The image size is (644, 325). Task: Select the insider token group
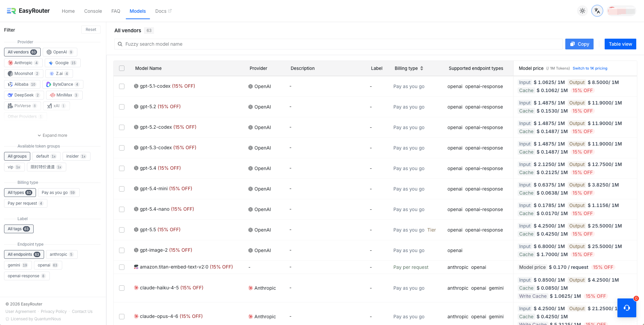[76, 156]
